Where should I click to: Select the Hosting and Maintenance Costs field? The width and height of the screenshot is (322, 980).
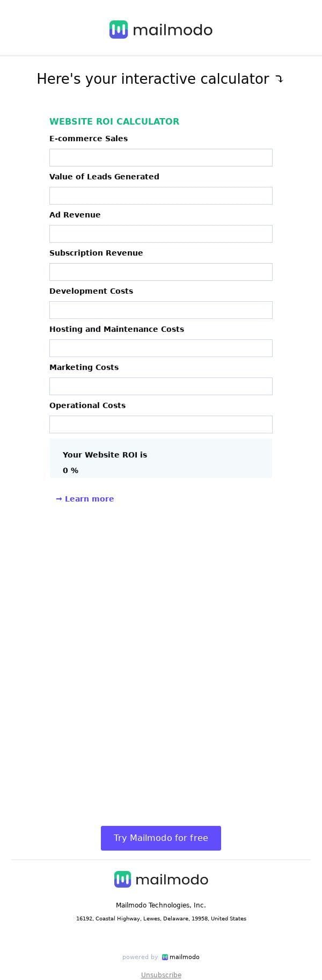pos(161,349)
